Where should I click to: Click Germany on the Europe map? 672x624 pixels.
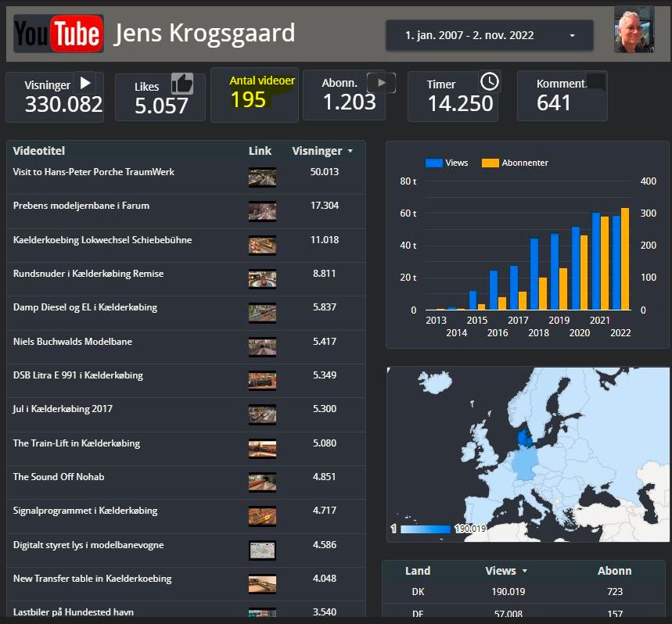pos(526,464)
